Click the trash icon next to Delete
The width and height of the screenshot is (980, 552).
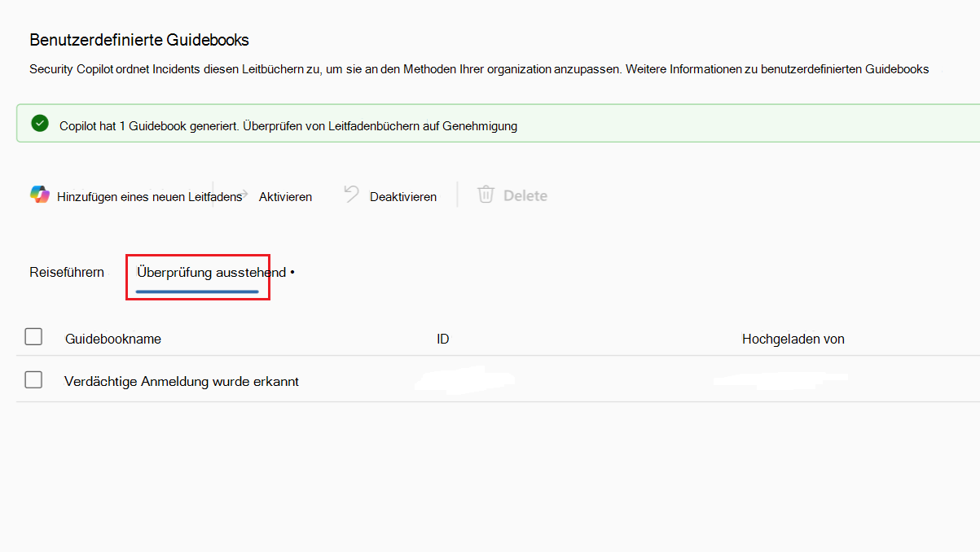pyautogui.click(x=486, y=195)
